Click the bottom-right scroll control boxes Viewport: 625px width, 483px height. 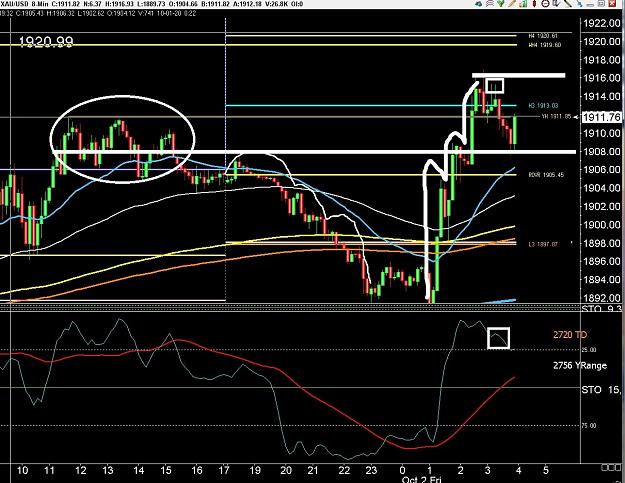(x=613, y=467)
